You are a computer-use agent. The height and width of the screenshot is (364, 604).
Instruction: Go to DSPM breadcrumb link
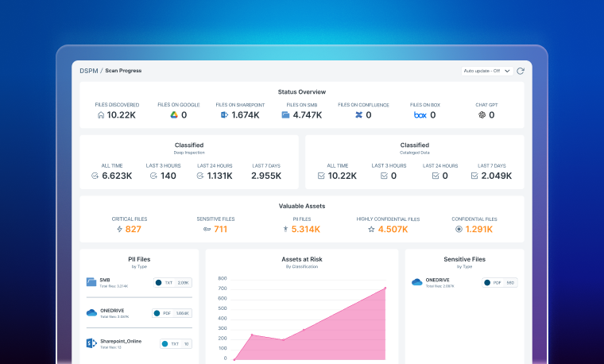click(88, 71)
